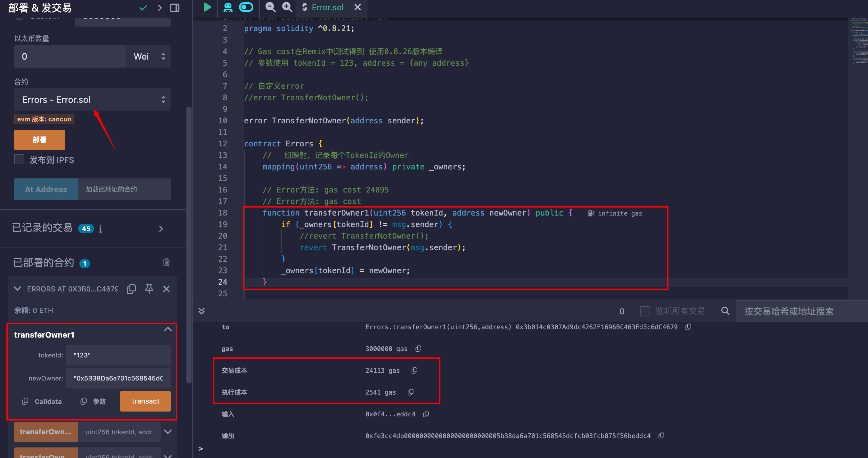Copy the input 0x0f4...eddc4 value
Screen dimensions: 868x458
[426, 414]
